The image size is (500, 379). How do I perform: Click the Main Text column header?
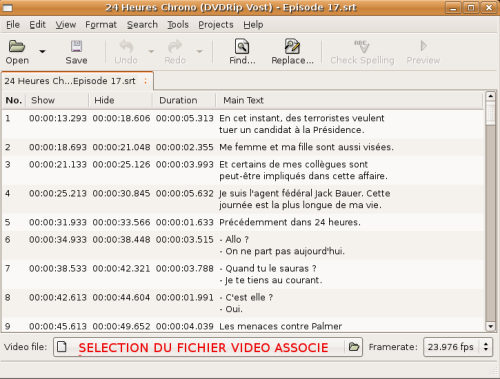(x=349, y=100)
